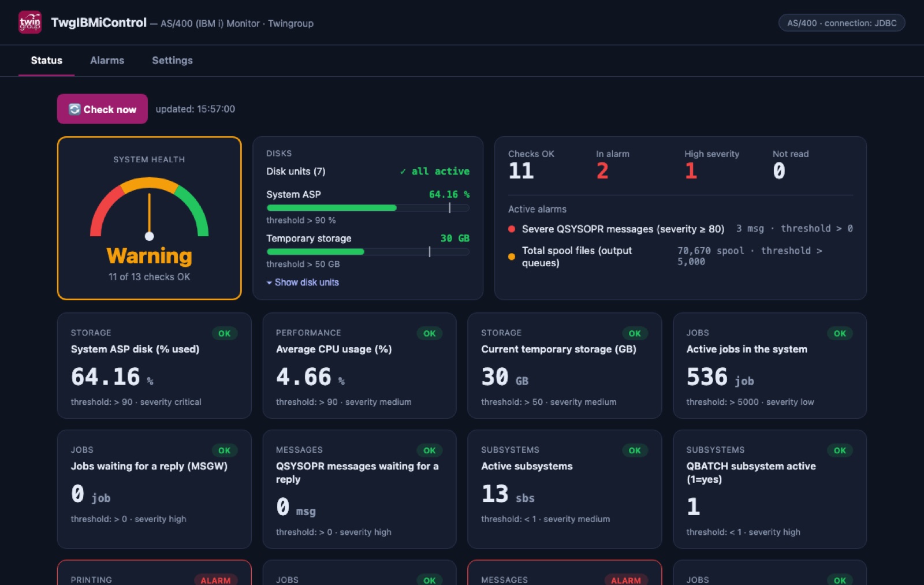
Task: Click the 13 sbs value
Action: point(508,494)
